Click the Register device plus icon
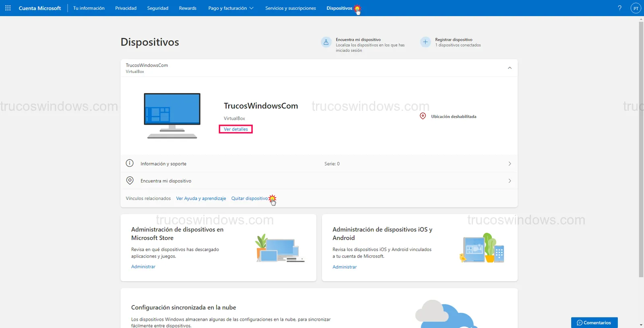This screenshot has width=644, height=328. [425, 42]
